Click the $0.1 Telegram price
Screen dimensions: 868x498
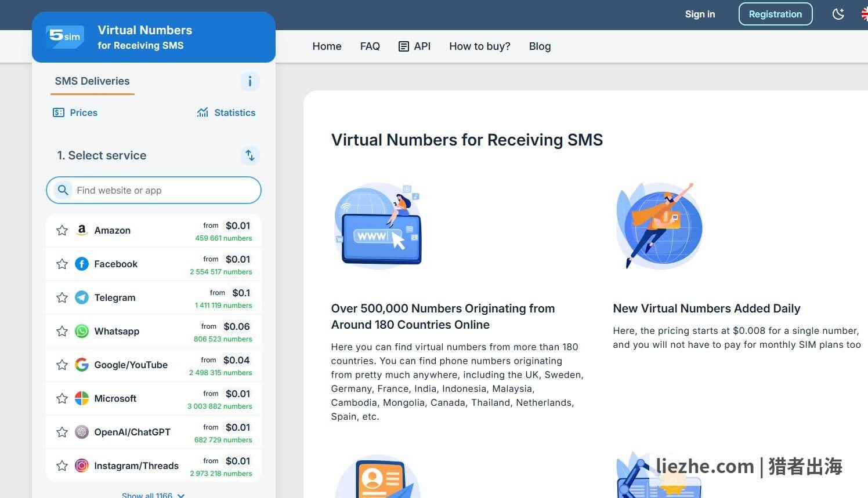tap(241, 293)
